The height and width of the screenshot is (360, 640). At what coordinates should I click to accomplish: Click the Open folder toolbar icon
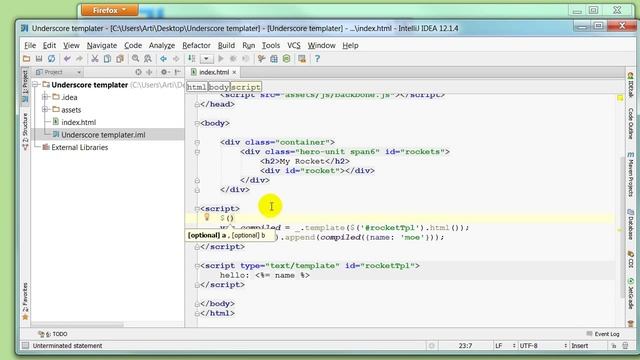pyautogui.click(x=27, y=59)
